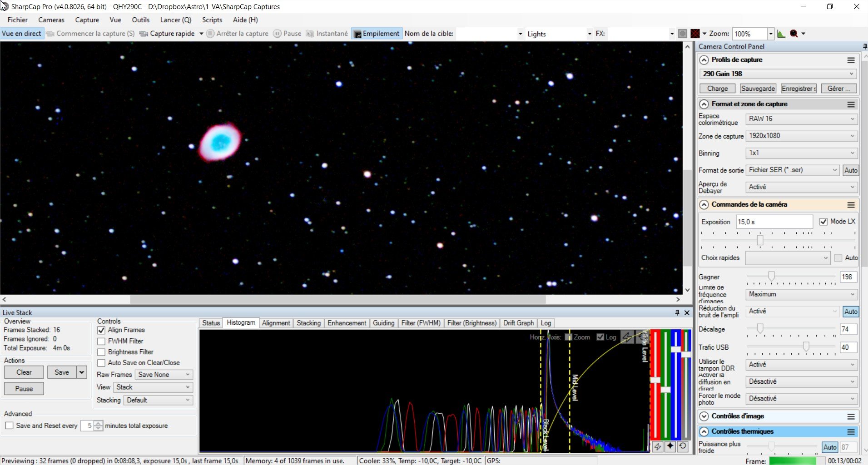Click the focus assistant magnifier icon
Viewport: 868px width, 465px height.
coord(794,34)
